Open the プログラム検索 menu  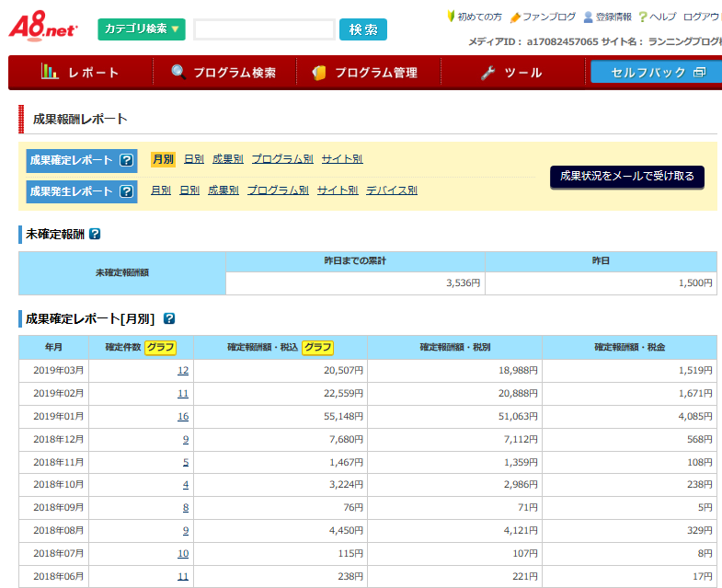click(224, 73)
